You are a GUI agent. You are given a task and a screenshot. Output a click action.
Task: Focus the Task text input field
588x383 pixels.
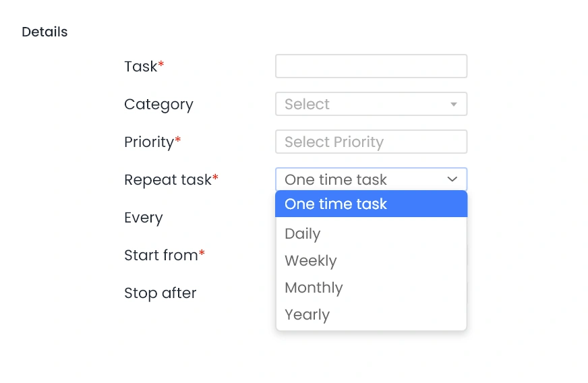point(371,66)
